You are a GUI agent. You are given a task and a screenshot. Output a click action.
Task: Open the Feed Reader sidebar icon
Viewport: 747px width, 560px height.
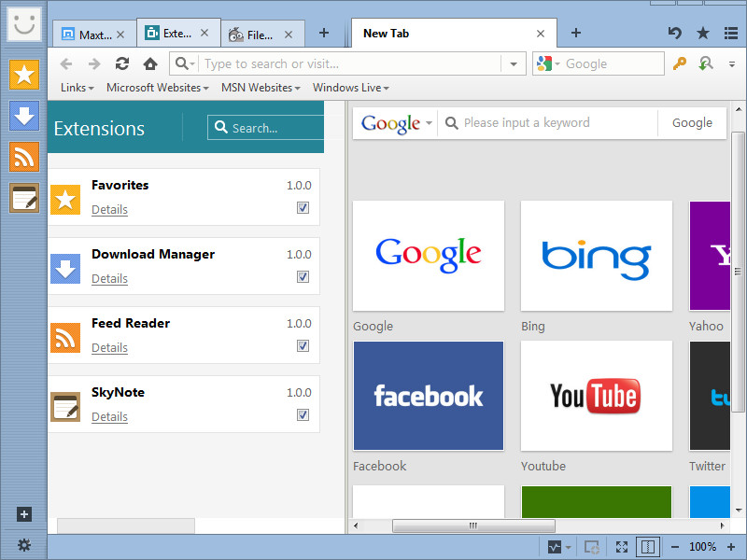tap(24, 157)
